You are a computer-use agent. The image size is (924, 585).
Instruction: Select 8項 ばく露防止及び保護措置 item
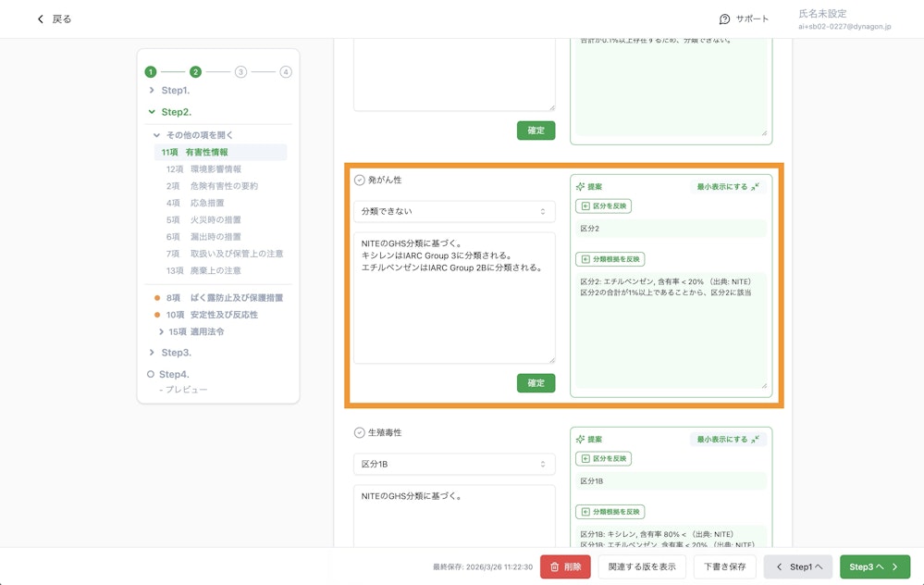[x=224, y=298]
